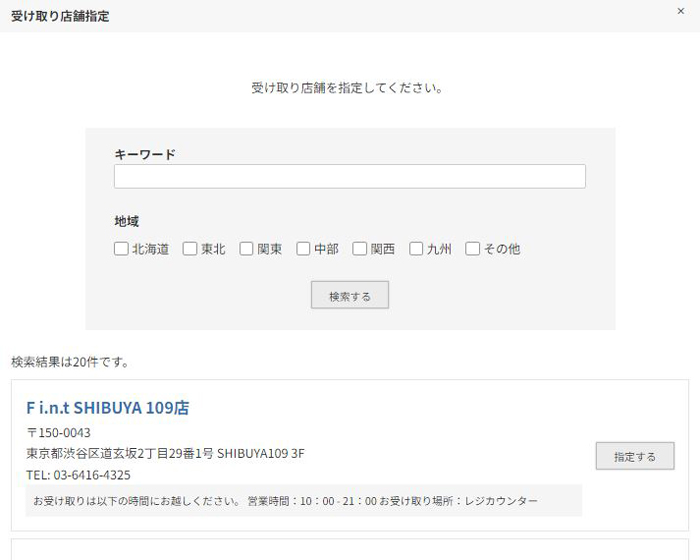
Task: Click the phone number 03-6416-4325
Action: point(78,475)
